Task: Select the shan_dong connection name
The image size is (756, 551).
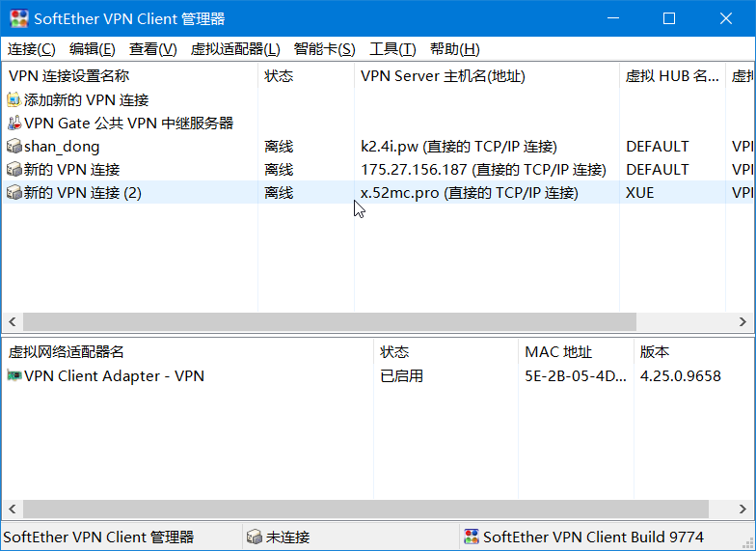Action: coord(62,147)
